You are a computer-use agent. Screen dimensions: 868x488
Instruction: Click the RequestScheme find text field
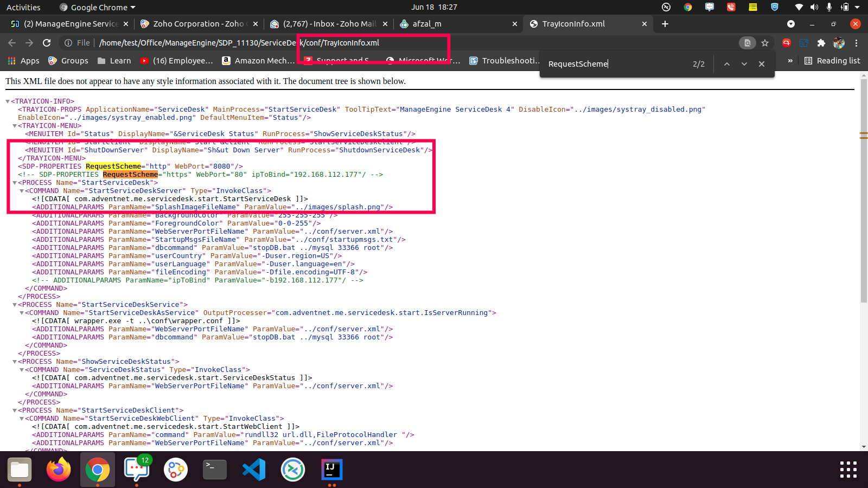pyautogui.click(x=613, y=64)
